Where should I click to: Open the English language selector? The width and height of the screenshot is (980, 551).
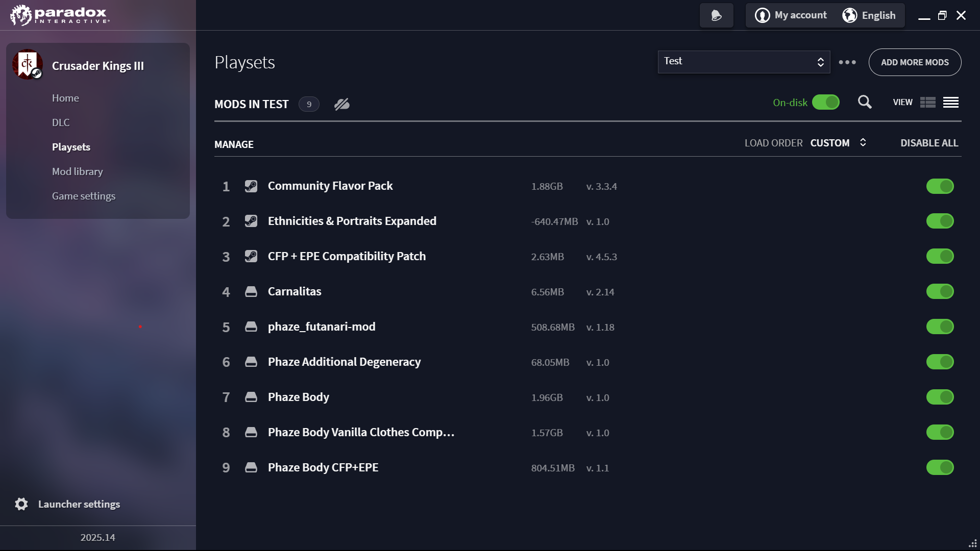[869, 15]
